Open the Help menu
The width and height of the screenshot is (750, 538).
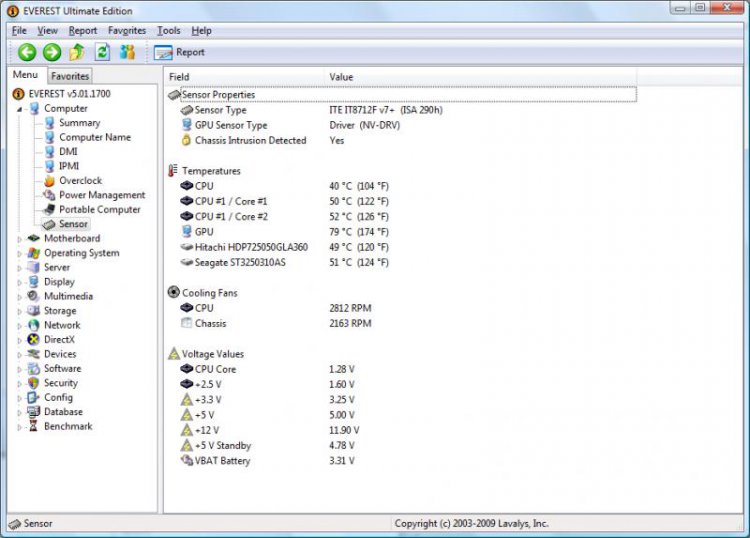[x=201, y=31]
